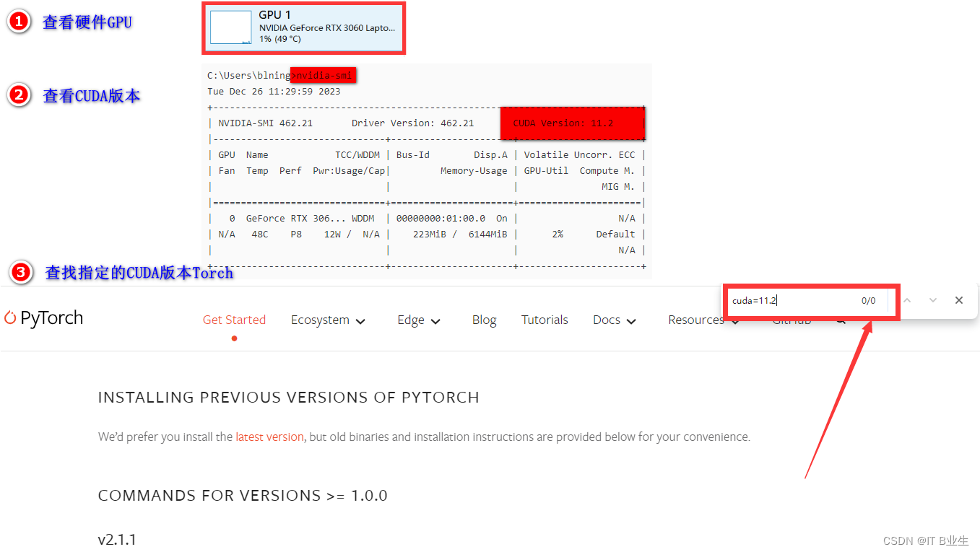The width and height of the screenshot is (980, 552).
Task: Go to next find result arrow
Action: click(x=933, y=300)
